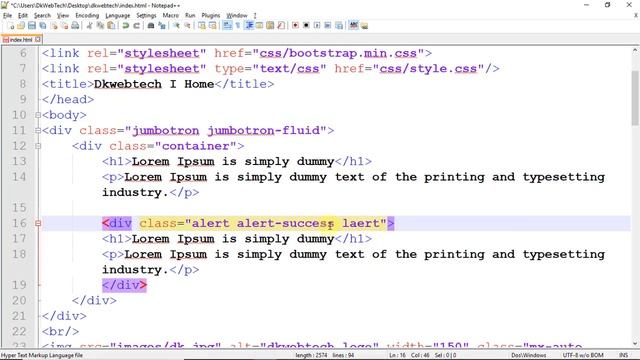
Task: Click the Zoom Out toolbar icon
Action: point(187,26)
